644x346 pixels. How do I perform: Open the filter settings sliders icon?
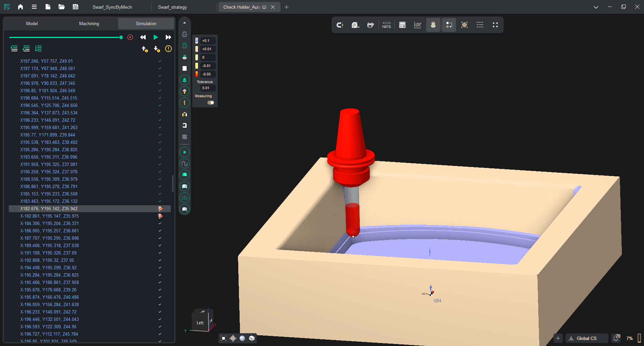(480, 25)
